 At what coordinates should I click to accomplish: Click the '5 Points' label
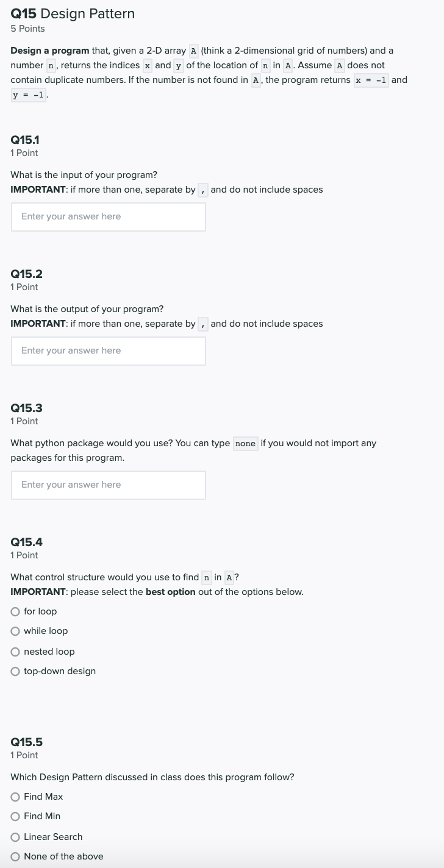click(x=27, y=28)
